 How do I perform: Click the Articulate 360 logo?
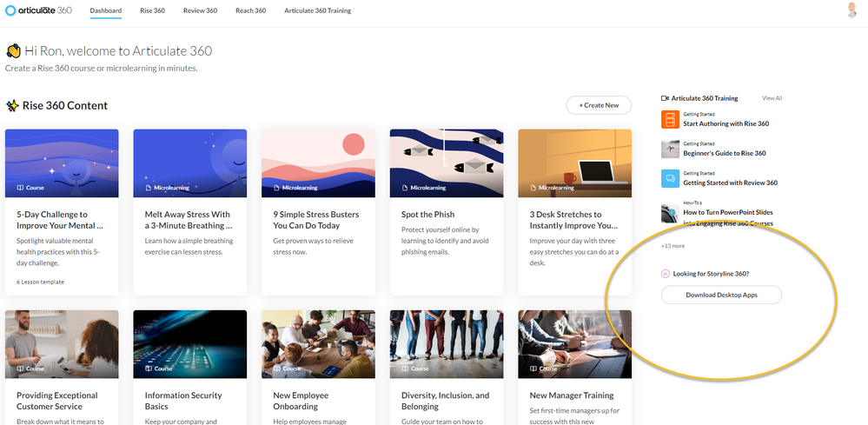click(x=38, y=10)
